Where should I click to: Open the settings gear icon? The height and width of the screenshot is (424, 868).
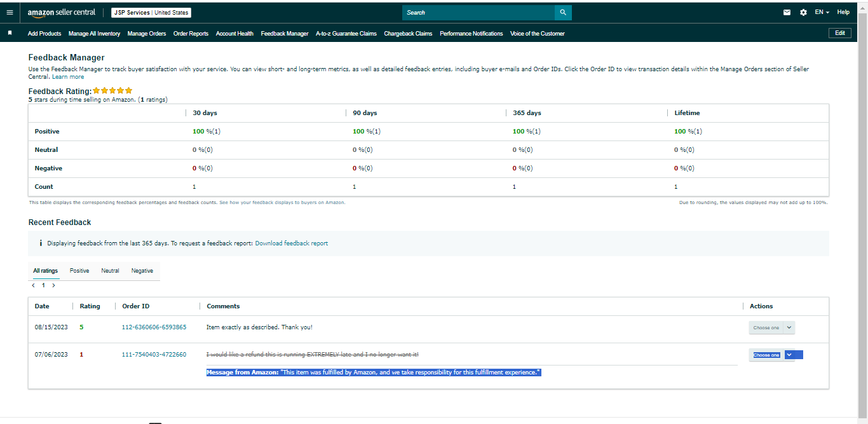[x=803, y=13]
